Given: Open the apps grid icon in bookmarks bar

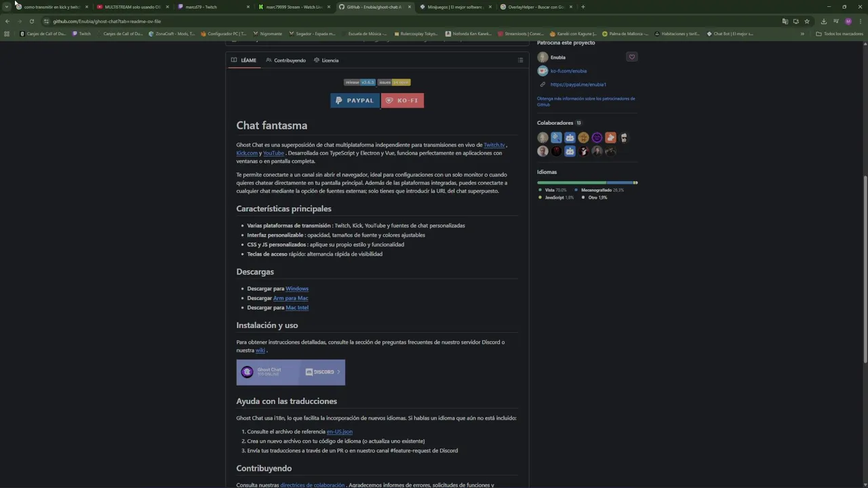Looking at the screenshot, I should click(x=7, y=33).
